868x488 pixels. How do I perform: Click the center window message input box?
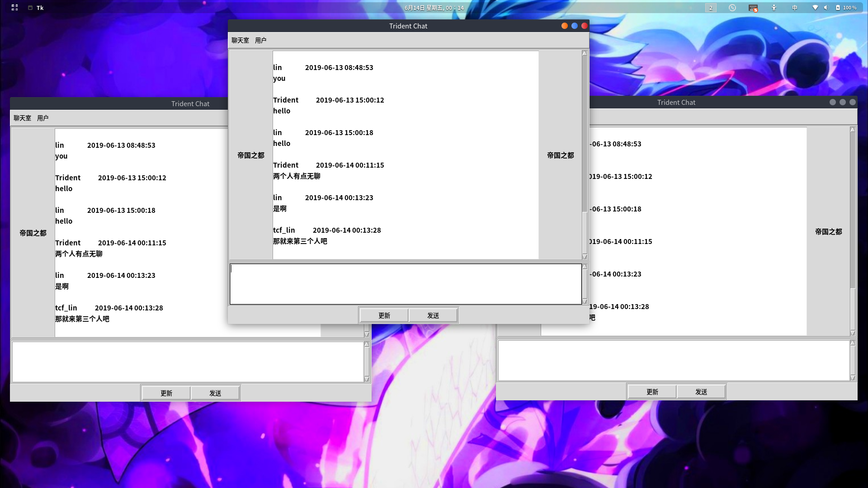[x=405, y=284]
